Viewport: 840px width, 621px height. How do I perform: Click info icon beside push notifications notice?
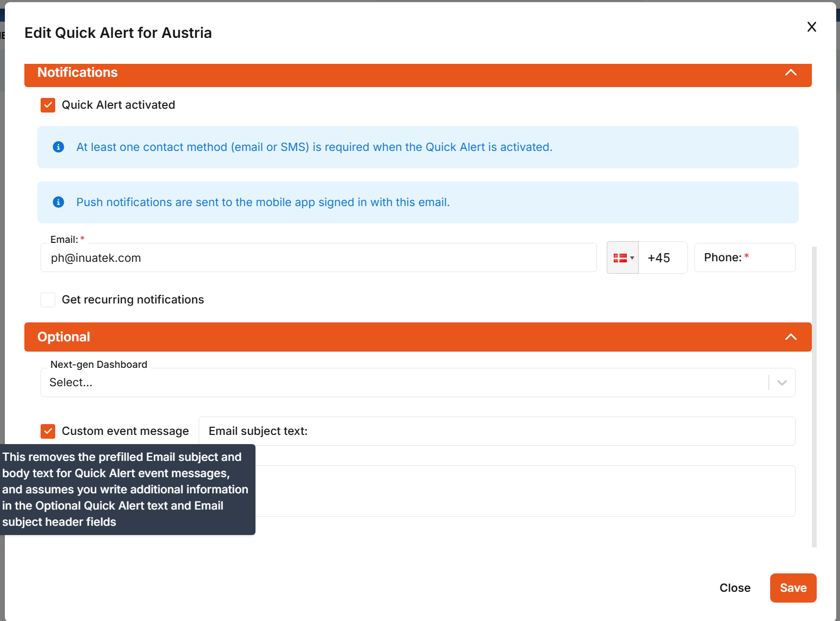[58, 202]
